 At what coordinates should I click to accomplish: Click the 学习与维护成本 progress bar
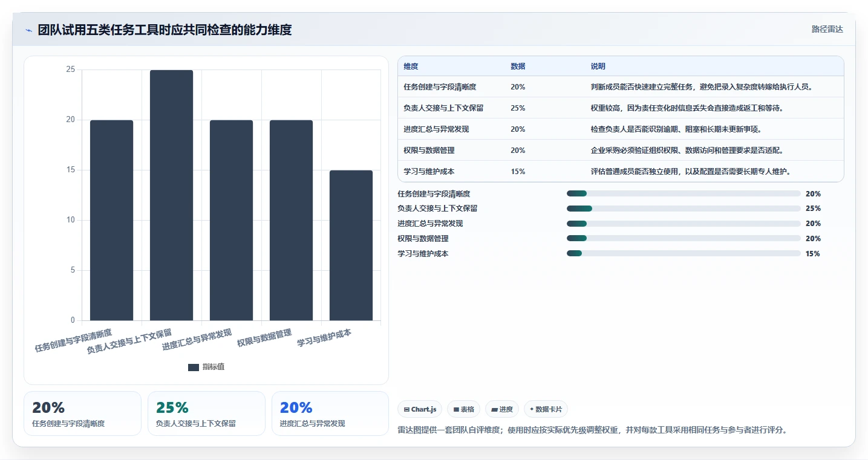pyautogui.click(x=684, y=253)
